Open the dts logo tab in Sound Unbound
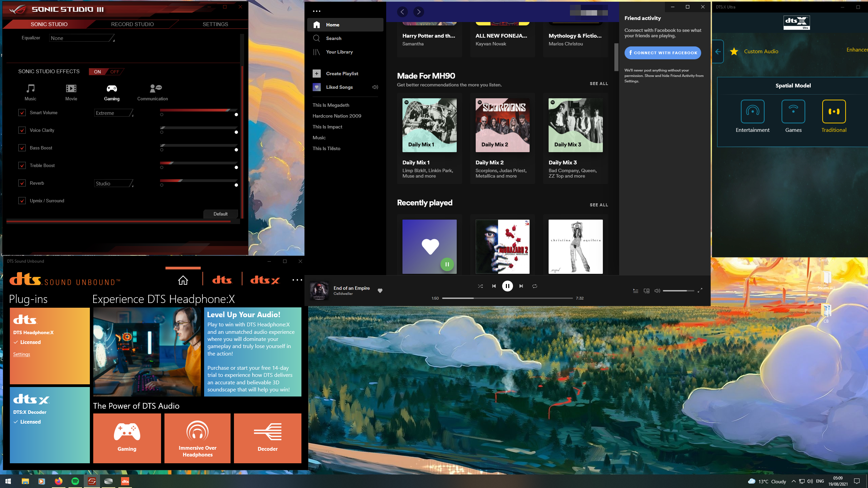Screen dimensions: 868x488 [x=222, y=280]
